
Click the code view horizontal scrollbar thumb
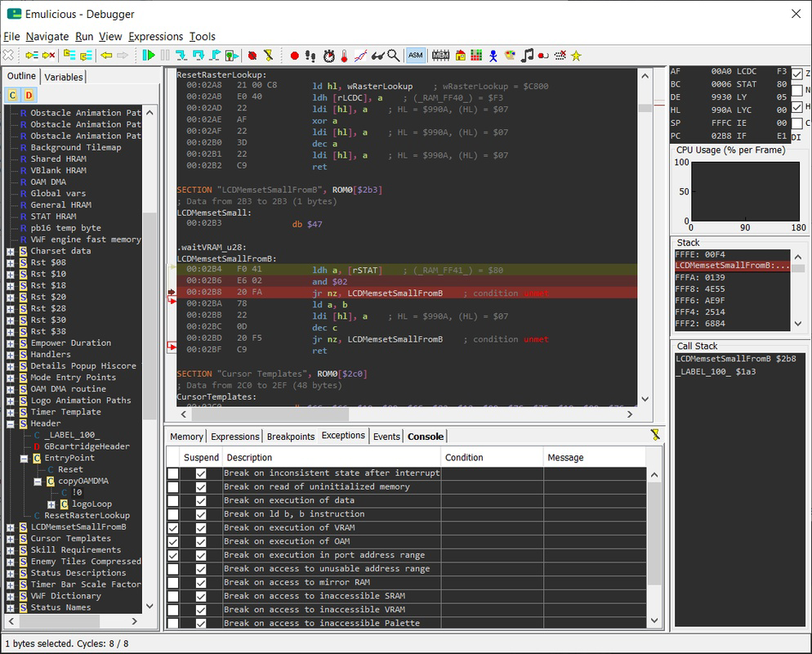(270, 414)
